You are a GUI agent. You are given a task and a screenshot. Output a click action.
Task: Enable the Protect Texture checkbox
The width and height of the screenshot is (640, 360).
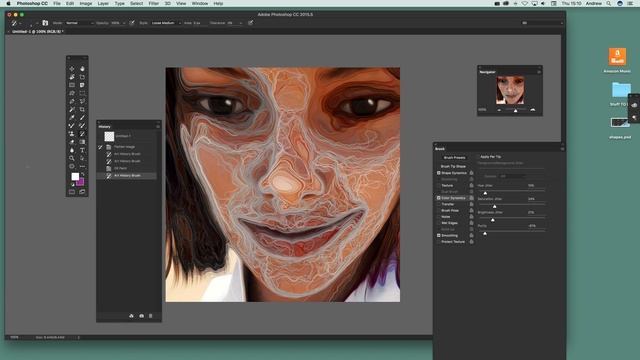[439, 242]
